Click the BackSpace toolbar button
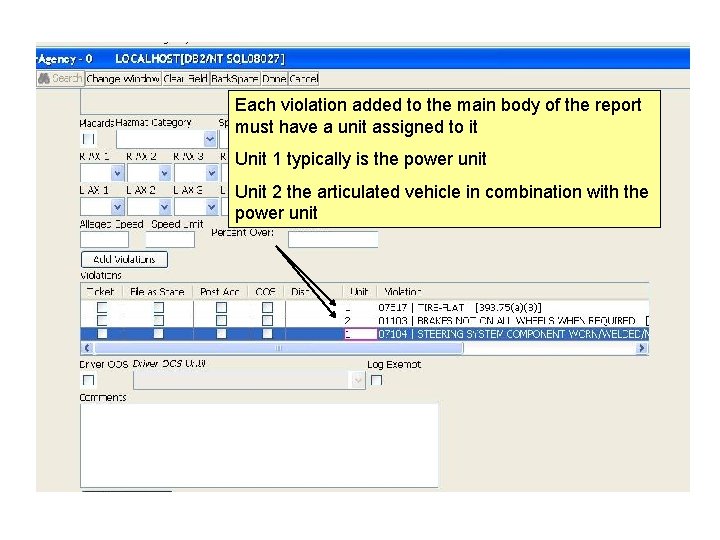The image size is (720, 540). (x=235, y=79)
